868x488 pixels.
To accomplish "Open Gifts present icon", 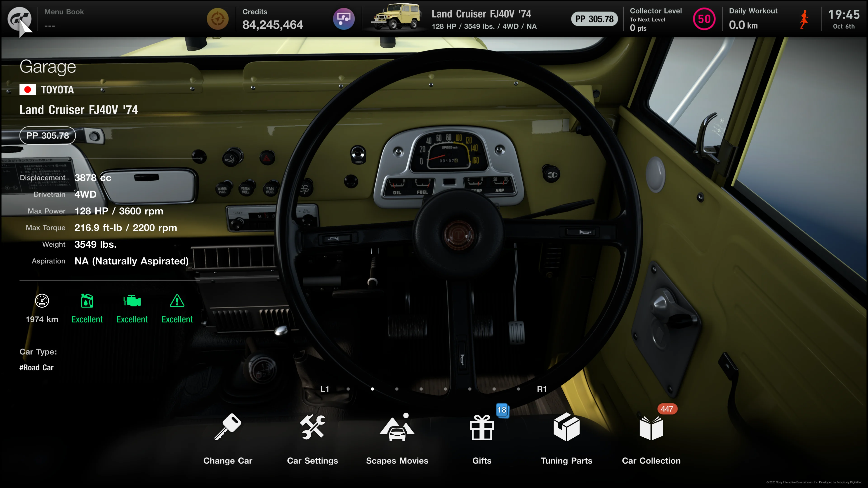I will click(x=482, y=427).
